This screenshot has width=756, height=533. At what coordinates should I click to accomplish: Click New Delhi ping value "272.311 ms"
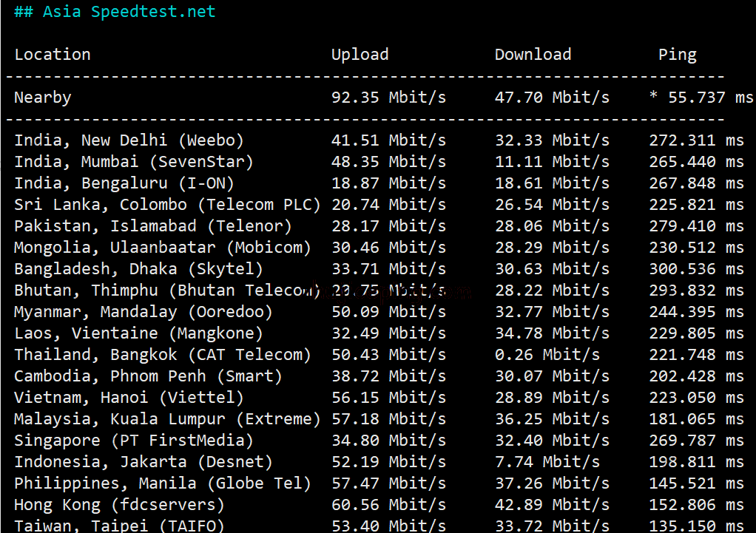coord(696,140)
